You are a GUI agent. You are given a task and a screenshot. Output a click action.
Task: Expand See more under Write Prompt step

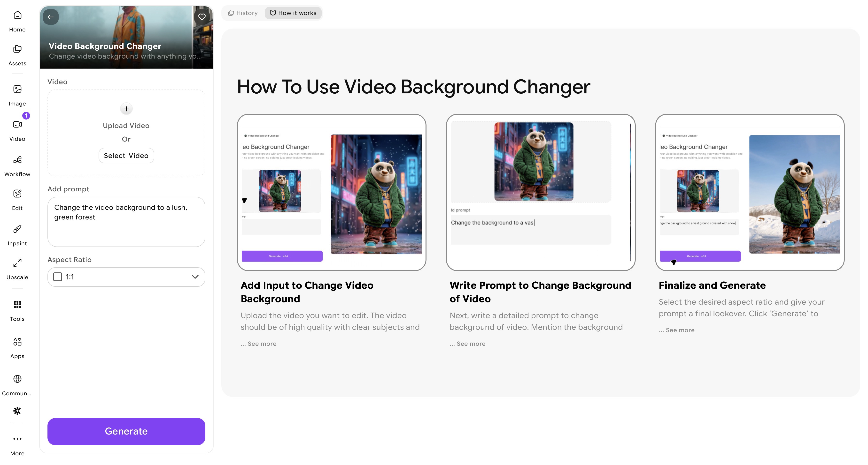[x=471, y=344]
